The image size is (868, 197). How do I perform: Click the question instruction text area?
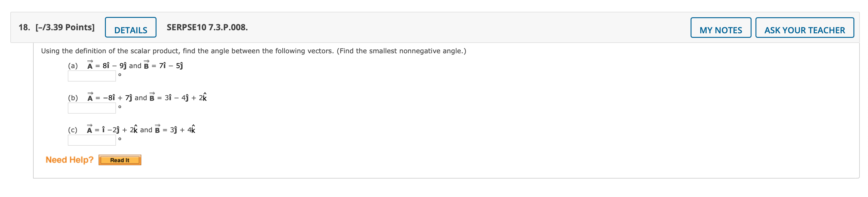253,51
